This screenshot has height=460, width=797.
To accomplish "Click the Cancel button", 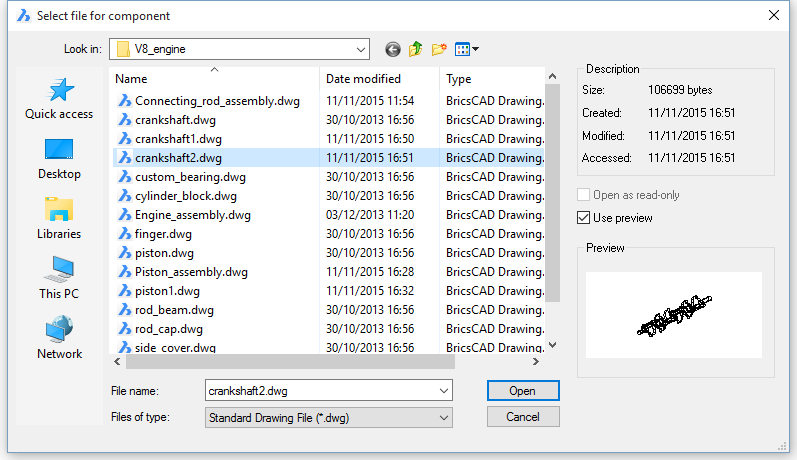I will (x=523, y=417).
